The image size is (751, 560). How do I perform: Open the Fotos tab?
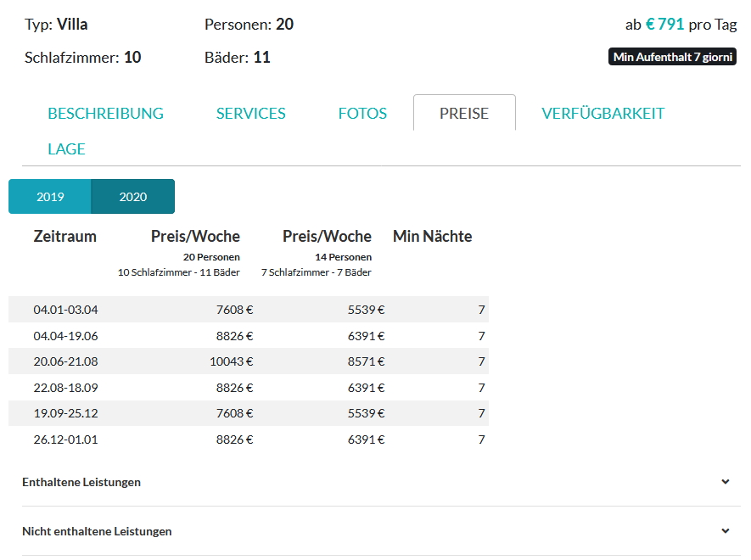tap(362, 113)
